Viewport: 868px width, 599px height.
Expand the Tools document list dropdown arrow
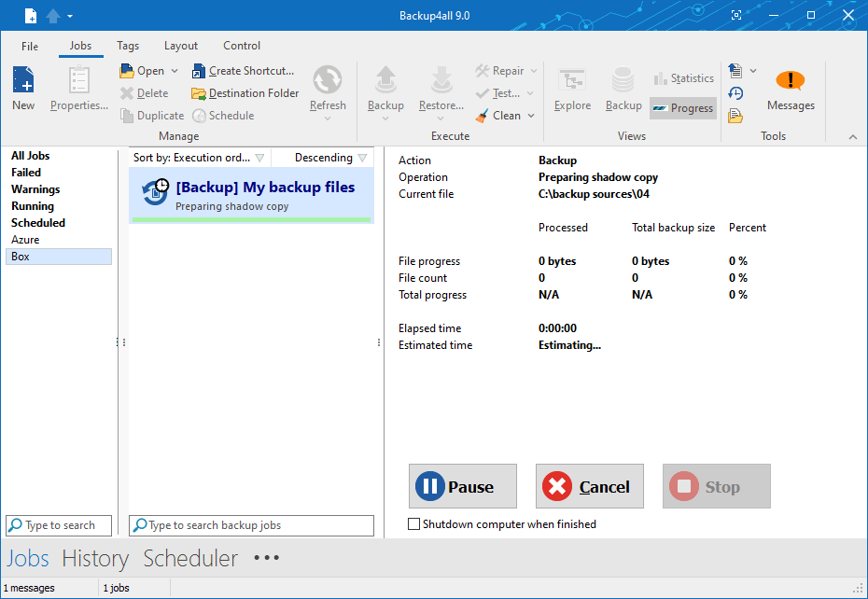point(753,70)
